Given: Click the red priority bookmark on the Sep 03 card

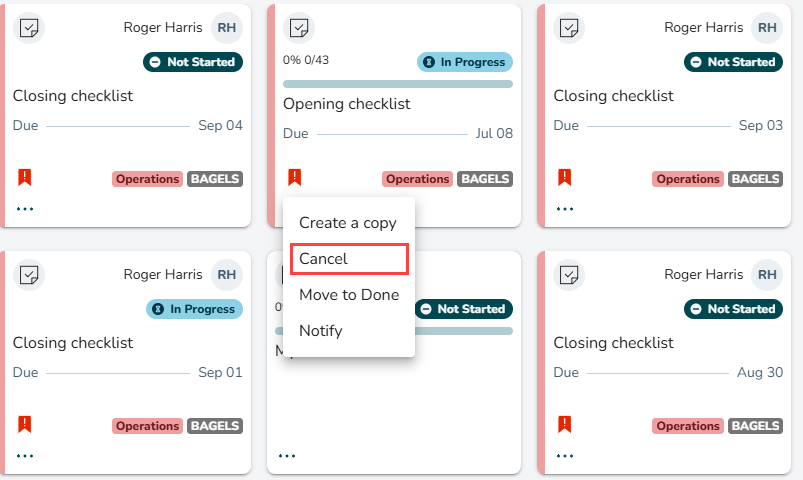Looking at the screenshot, I should pos(564,177).
